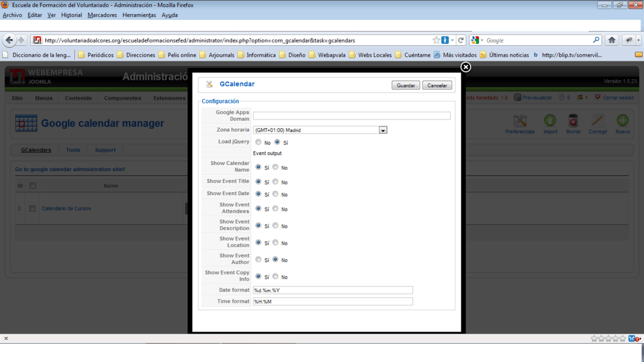
Task: Click the Google Apps Domain input field
Action: 352,116
